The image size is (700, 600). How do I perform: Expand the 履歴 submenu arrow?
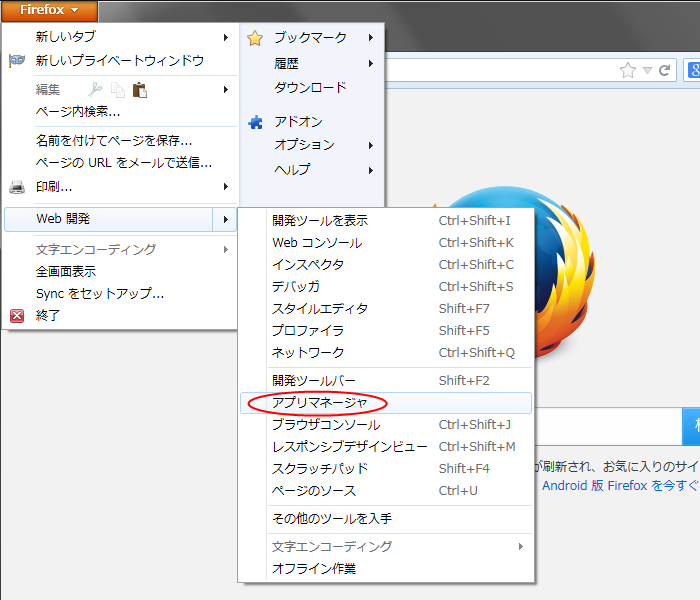pyautogui.click(x=371, y=64)
